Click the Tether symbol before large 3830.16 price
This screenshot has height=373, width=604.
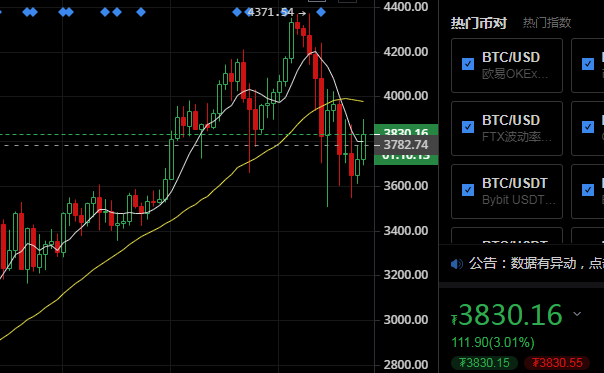click(454, 319)
